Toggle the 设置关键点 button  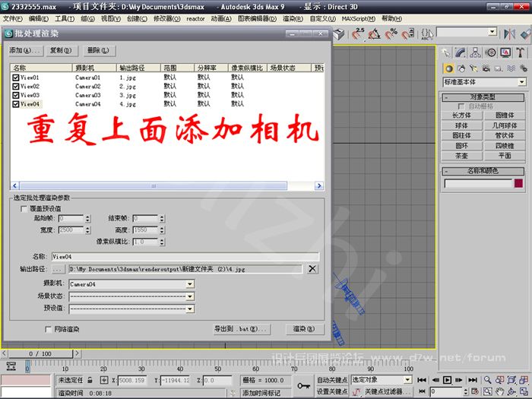pyautogui.click(x=332, y=392)
